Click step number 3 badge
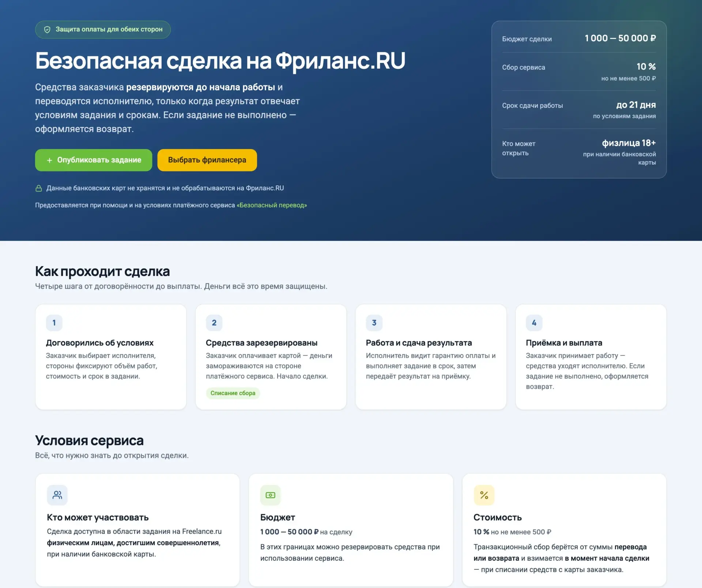The width and height of the screenshot is (702, 588). click(374, 323)
